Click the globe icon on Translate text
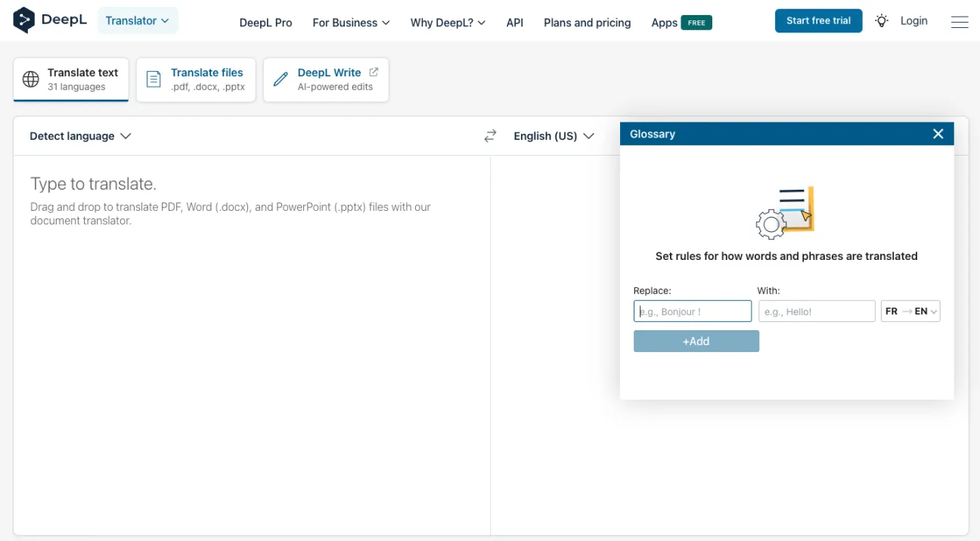Screen dimensions: 980x541 [x=31, y=79]
